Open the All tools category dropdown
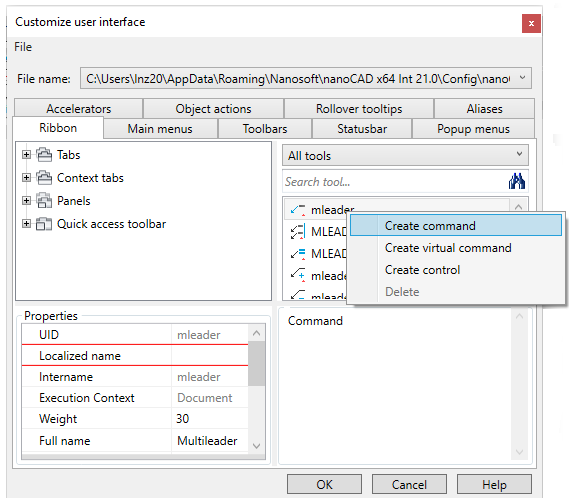The width and height of the screenshot is (571, 498). tap(405, 156)
